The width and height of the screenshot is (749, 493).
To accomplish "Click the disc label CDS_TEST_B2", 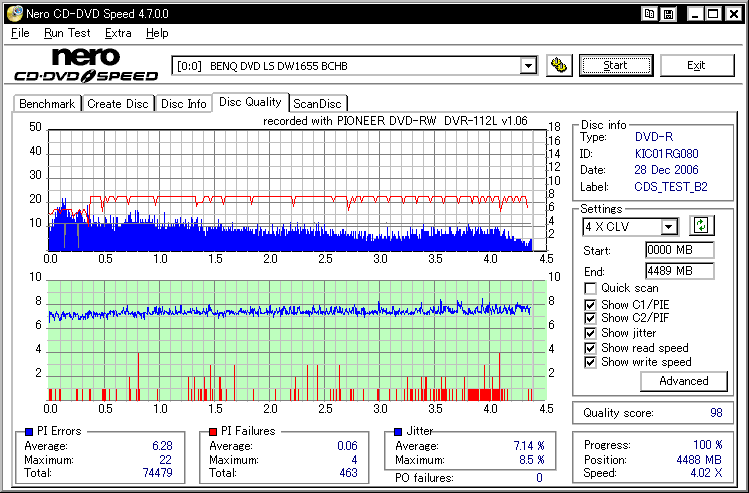I will pos(671,187).
